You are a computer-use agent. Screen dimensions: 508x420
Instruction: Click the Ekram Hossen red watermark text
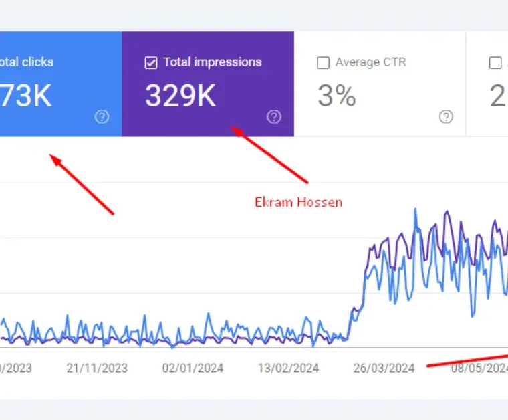click(298, 202)
